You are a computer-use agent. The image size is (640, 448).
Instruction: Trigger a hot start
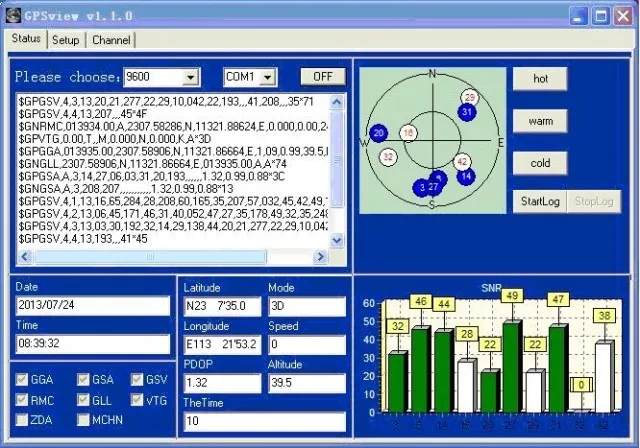click(x=540, y=79)
